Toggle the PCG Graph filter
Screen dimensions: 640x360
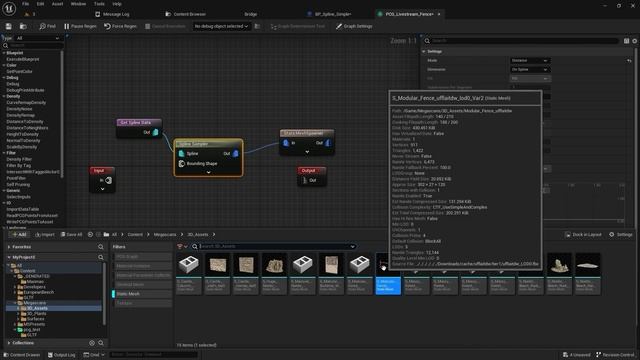coord(142,257)
